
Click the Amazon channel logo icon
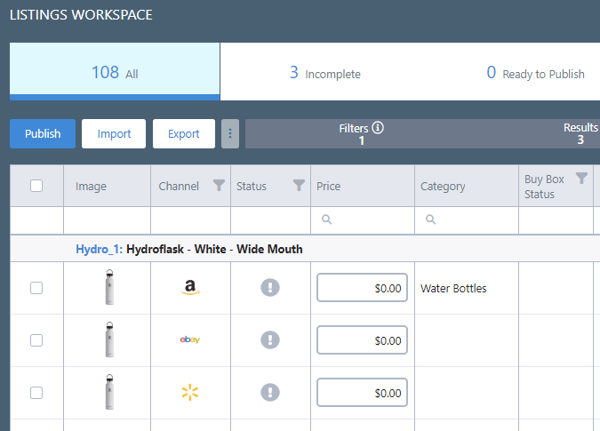pyautogui.click(x=190, y=288)
